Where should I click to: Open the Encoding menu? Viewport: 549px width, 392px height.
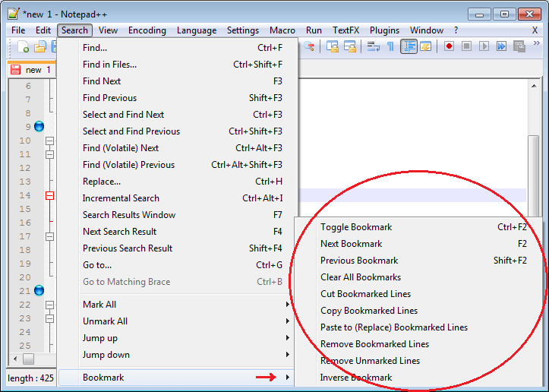pos(147,30)
